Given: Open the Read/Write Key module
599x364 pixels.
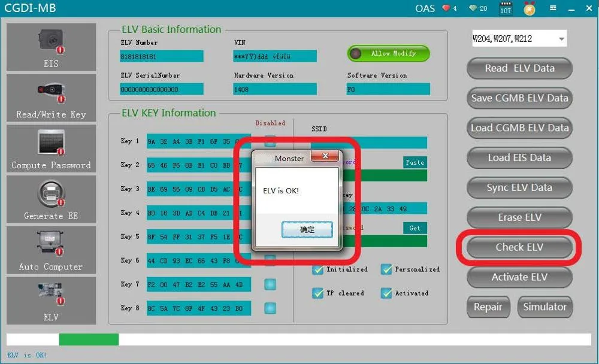Looking at the screenshot, I should 51,98.
